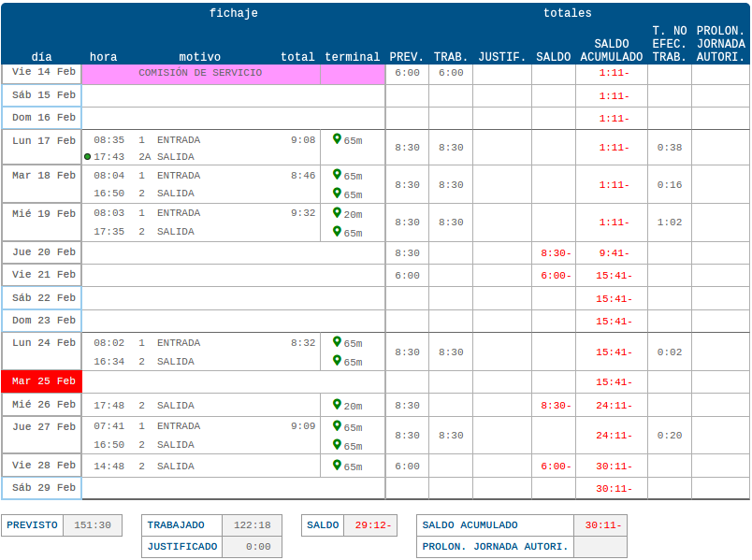Open the location pin for Lun 24 Feb 16:34 salida
The image size is (752, 560).
click(337, 361)
